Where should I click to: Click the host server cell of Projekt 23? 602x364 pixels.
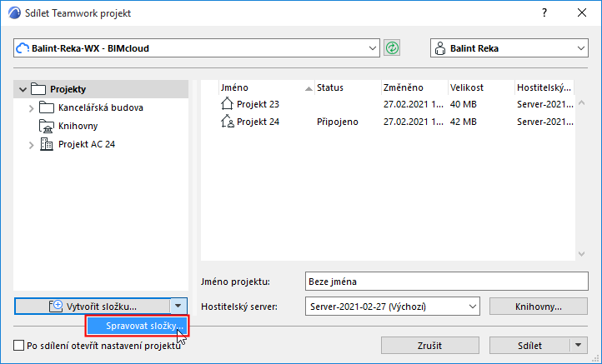(544, 104)
